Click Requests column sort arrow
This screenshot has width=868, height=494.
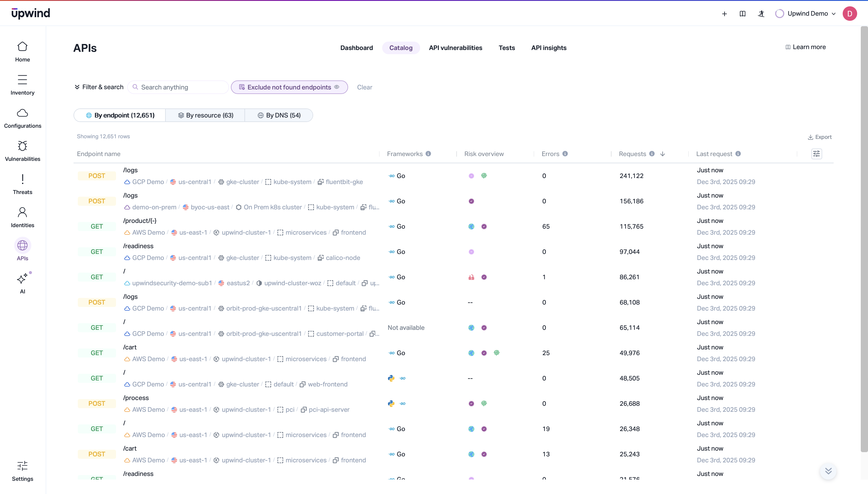662,154
